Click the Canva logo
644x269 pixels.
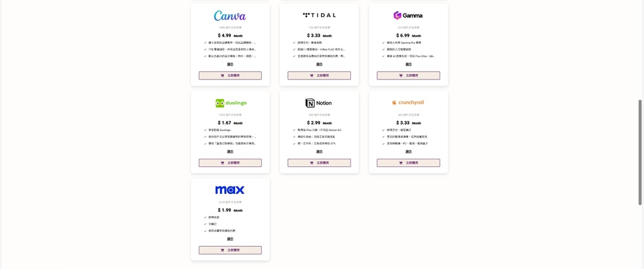point(230,16)
